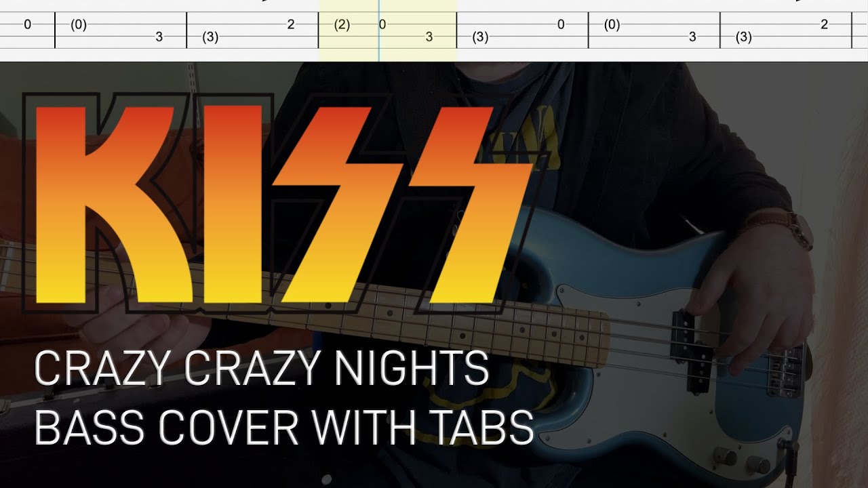Select the "BASS COVER WITH TABS" subtitle text

tap(284, 427)
